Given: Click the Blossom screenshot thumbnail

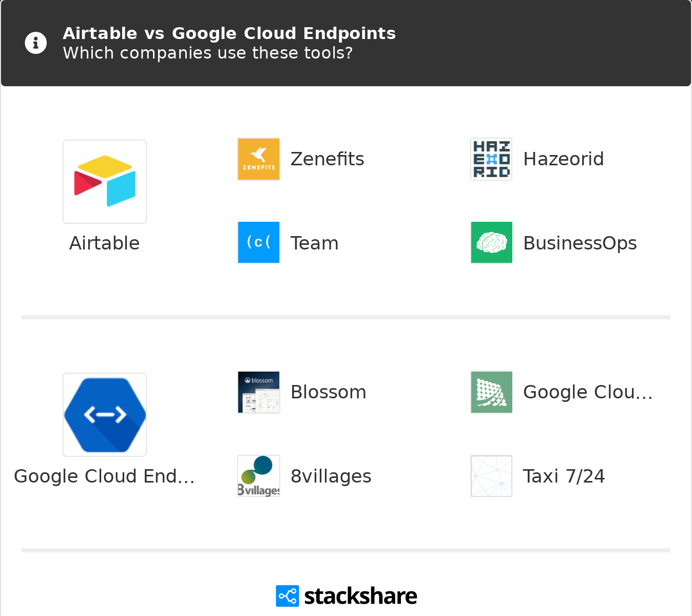Looking at the screenshot, I should click(259, 392).
